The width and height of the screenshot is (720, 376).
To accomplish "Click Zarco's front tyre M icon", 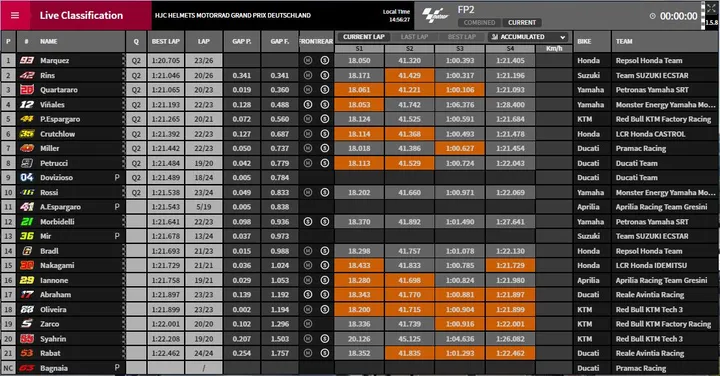I will [308, 324].
